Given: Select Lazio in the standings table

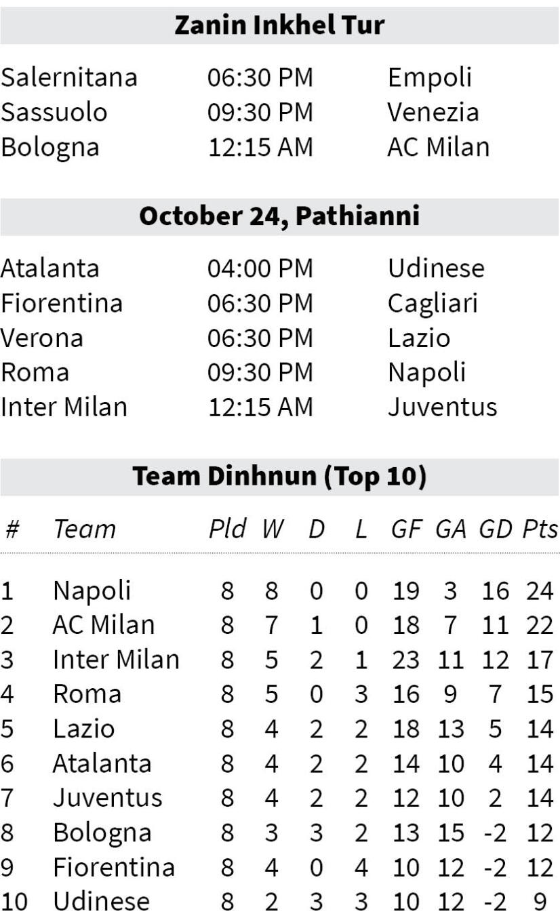Looking at the screenshot, I should (x=84, y=729).
